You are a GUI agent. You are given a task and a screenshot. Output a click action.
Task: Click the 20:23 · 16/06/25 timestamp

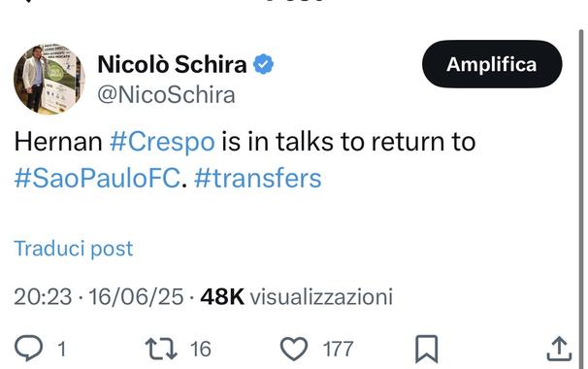click(x=99, y=297)
